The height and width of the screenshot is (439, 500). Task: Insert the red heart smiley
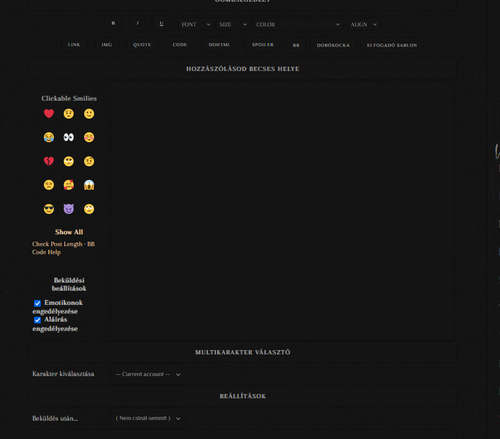49,114
